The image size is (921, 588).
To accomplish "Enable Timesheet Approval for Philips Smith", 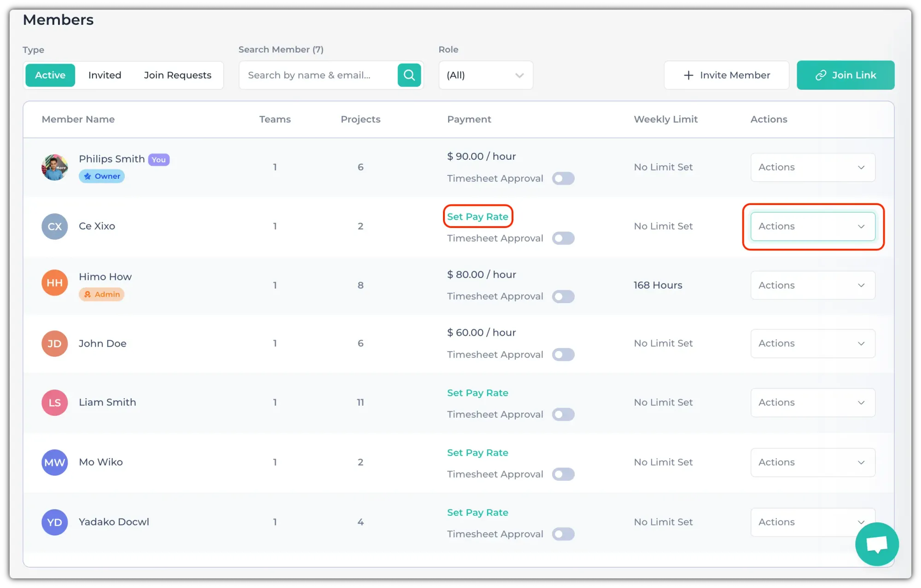I will tap(563, 179).
